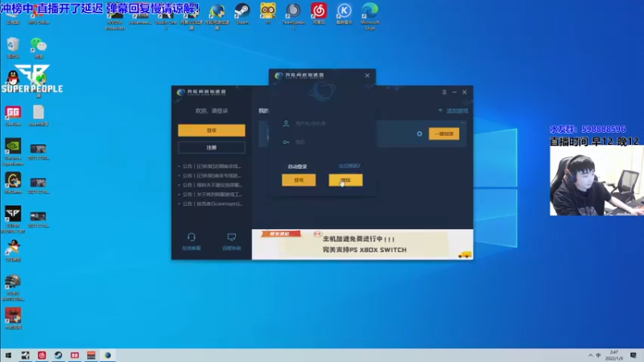The height and width of the screenshot is (362, 644).
Task: Click the taskbar clock showing 2:47
Action: (x=614, y=356)
